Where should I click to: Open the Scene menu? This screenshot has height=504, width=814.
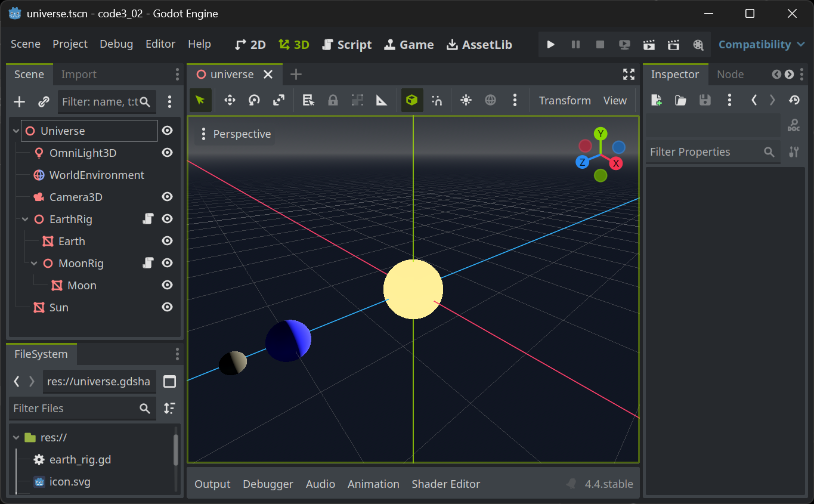26,44
